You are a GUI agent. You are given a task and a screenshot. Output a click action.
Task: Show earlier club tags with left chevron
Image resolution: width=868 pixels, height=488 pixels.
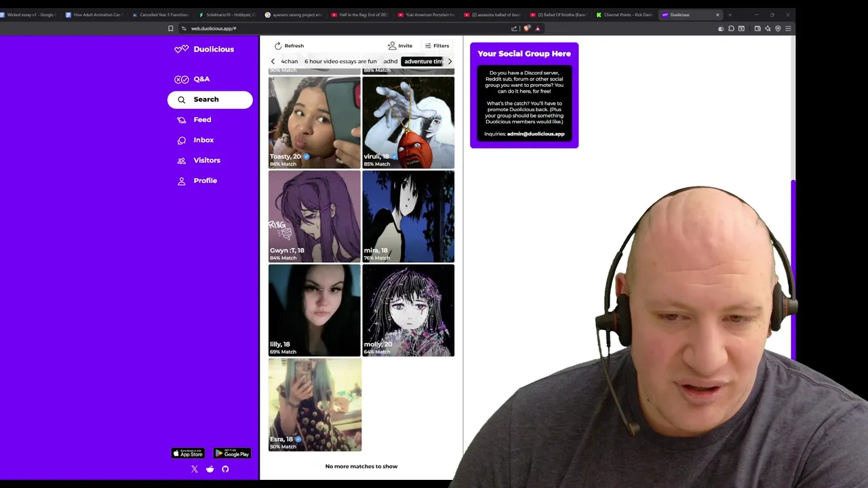[273, 62]
